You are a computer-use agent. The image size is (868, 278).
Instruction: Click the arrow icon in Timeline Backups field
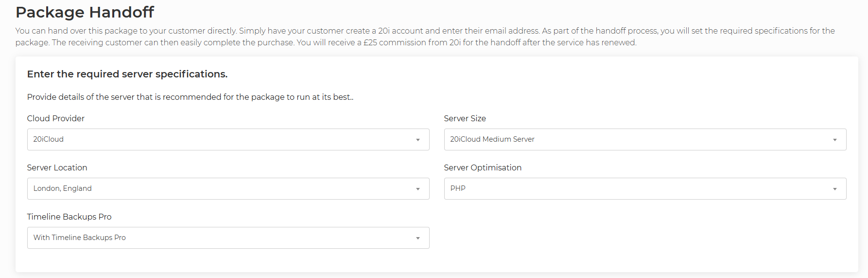[x=417, y=238]
